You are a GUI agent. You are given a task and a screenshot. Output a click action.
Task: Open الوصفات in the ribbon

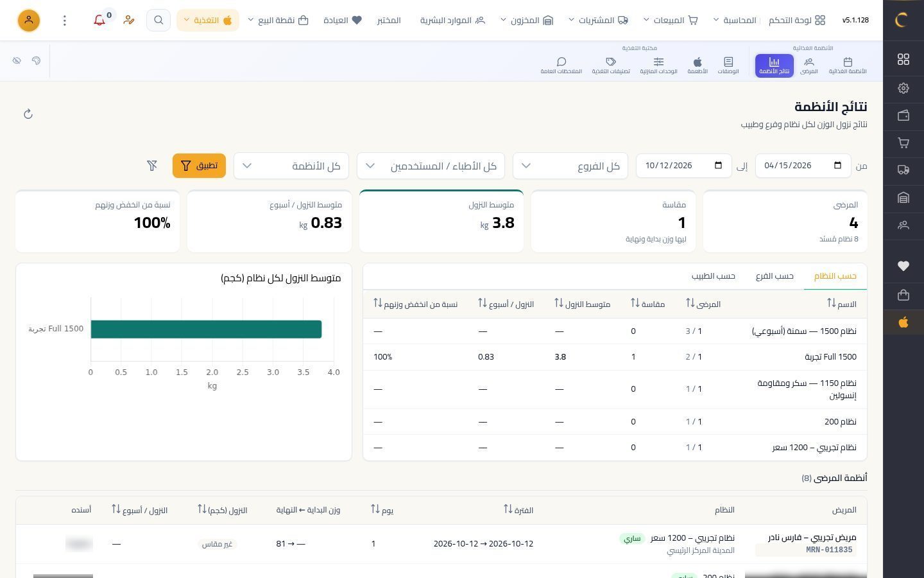728,66
